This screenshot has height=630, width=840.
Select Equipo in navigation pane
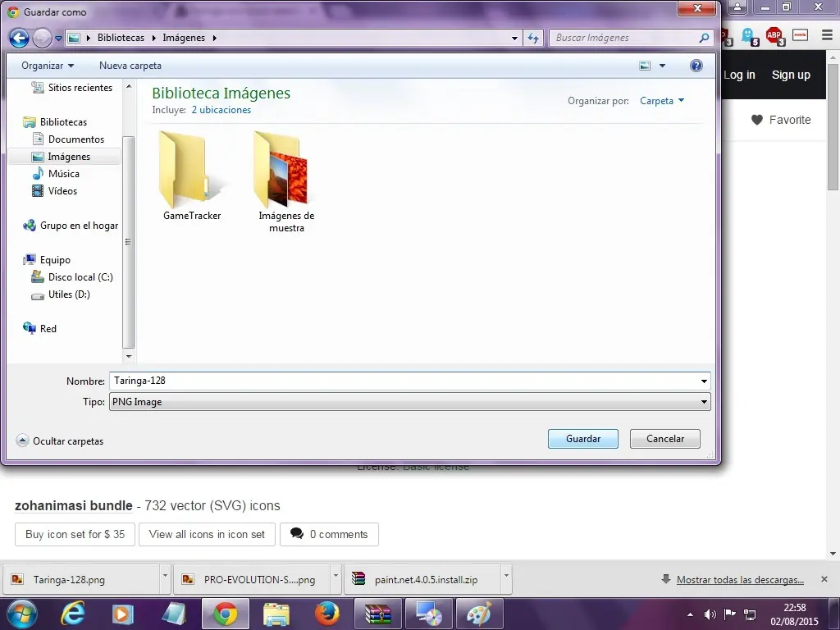pos(47,260)
